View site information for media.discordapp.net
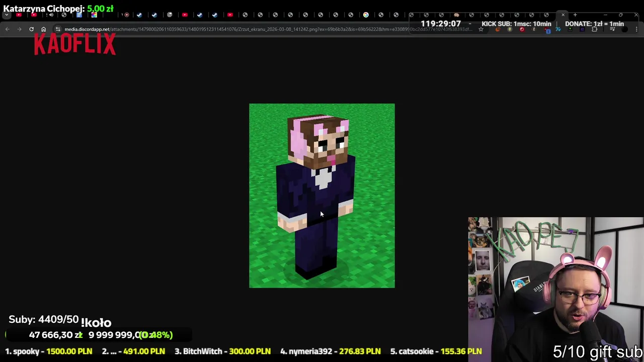 coord(58,29)
